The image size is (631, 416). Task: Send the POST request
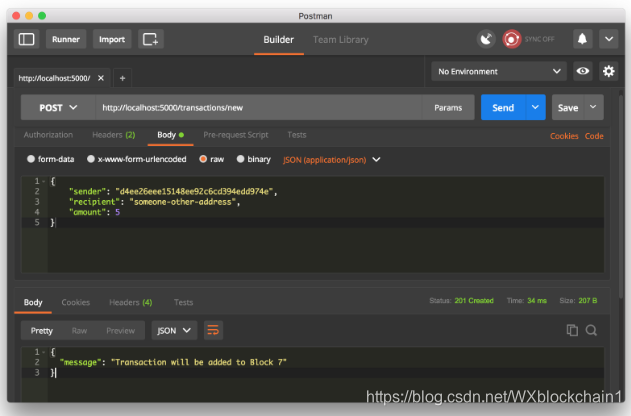(x=503, y=107)
